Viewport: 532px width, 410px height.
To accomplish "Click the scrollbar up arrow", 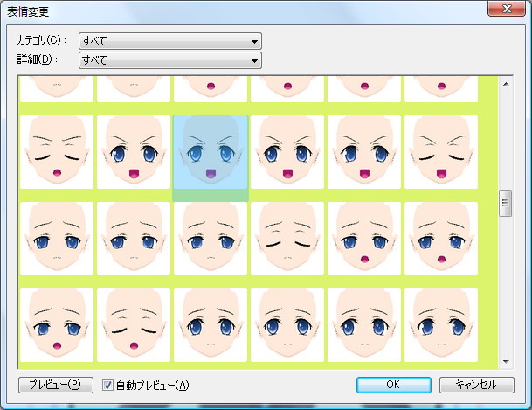I will pos(506,84).
